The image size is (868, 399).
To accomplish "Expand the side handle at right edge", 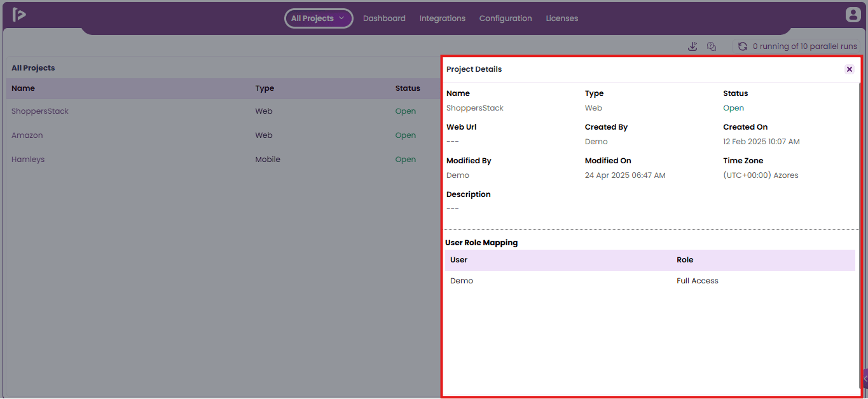I will click(865, 378).
